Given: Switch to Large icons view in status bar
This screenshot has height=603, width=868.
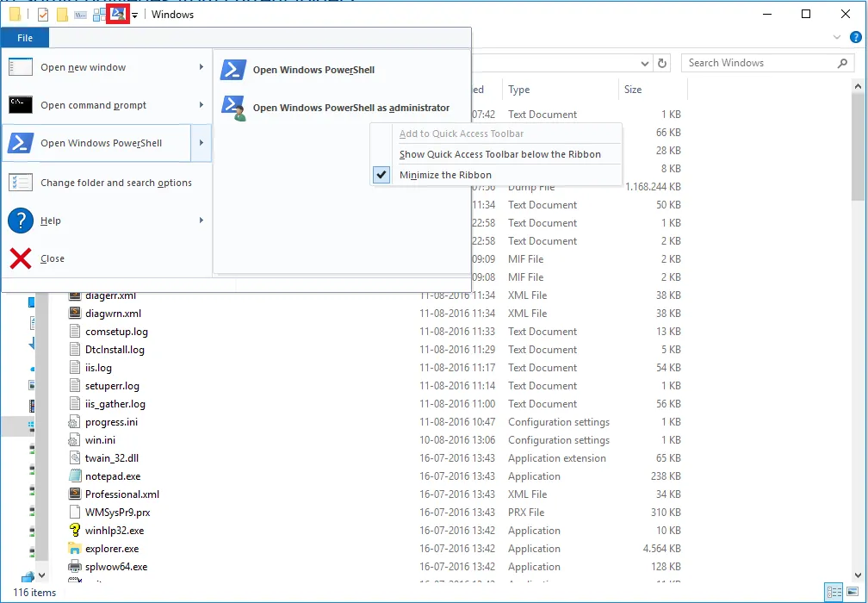Looking at the screenshot, I should [x=852, y=592].
